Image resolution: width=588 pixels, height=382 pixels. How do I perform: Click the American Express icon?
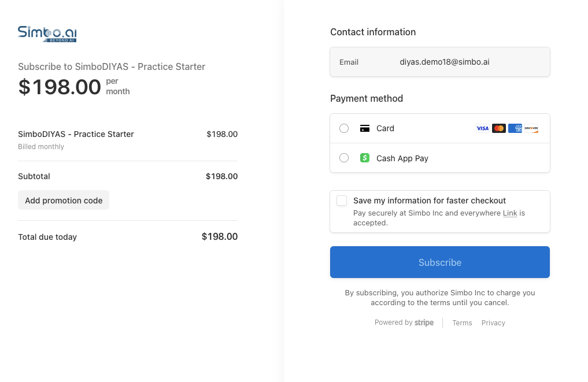point(515,128)
